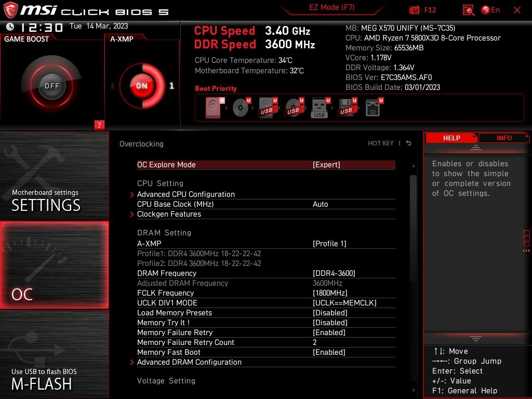Open the BIOS search magnifier icon
This screenshot has height=399, width=532.
pyautogui.click(x=468, y=10)
